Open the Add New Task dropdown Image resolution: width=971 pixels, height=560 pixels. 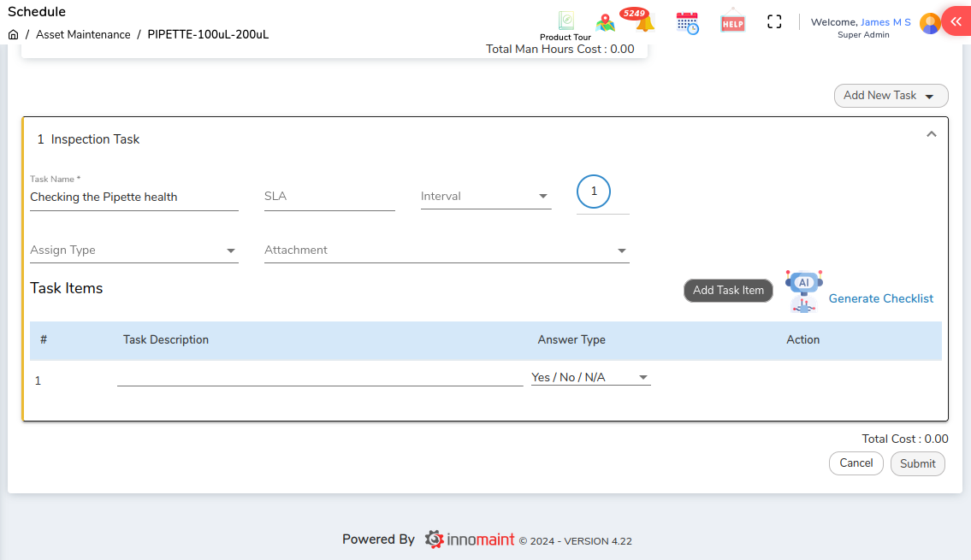[891, 96]
